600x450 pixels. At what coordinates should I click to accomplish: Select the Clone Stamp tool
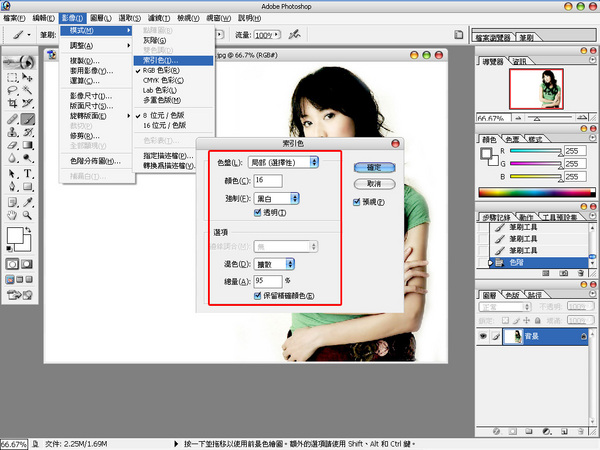coord(12,132)
